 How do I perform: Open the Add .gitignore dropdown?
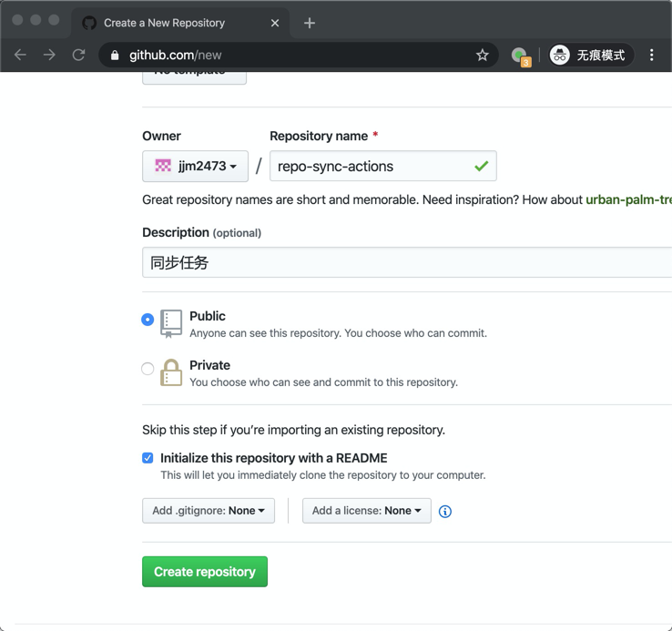pyautogui.click(x=209, y=511)
